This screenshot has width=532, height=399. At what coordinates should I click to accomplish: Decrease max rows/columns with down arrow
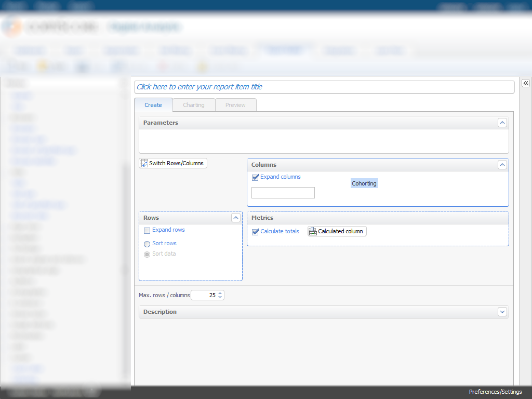[220, 297]
